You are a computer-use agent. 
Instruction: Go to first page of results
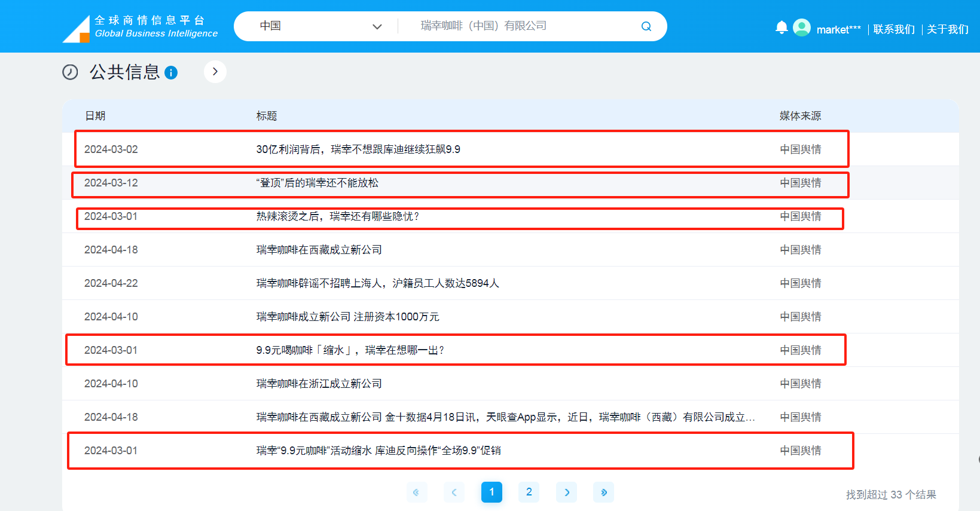[417, 492]
